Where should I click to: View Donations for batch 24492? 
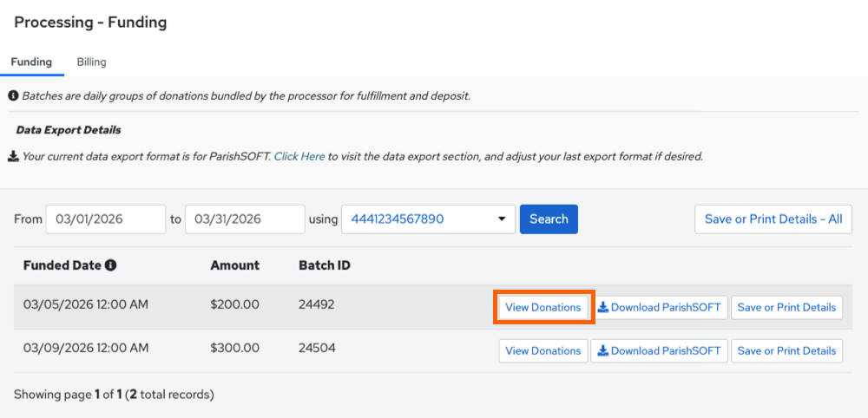tap(543, 307)
